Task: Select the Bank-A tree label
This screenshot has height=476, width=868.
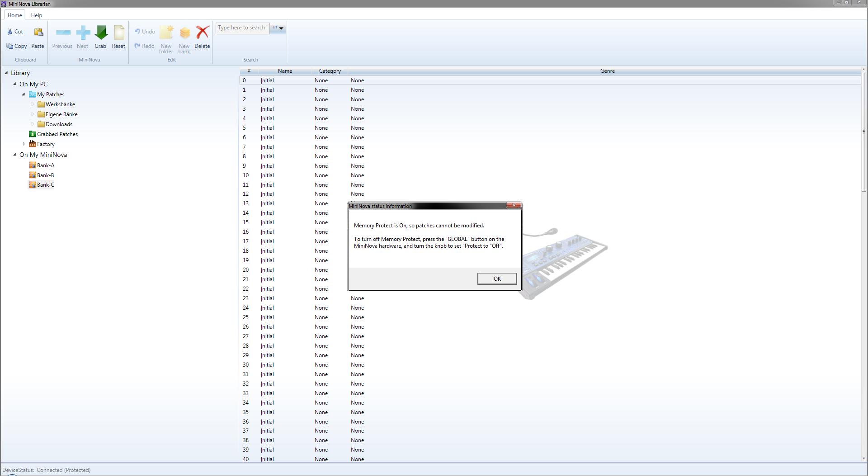Action: [x=46, y=165]
